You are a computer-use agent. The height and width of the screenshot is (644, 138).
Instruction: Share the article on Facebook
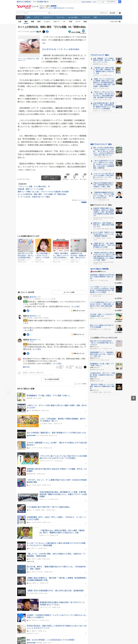coord(47,32)
